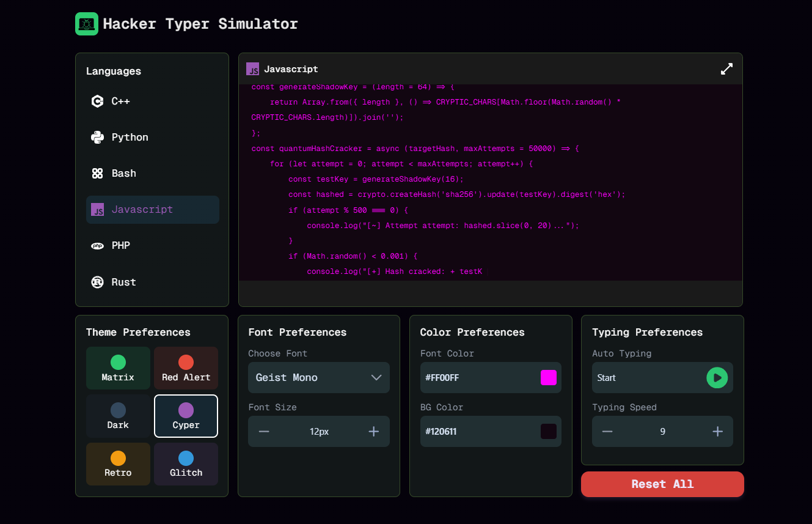The width and height of the screenshot is (812, 524).
Task: Select the Glitch theme
Action: [x=186, y=464]
